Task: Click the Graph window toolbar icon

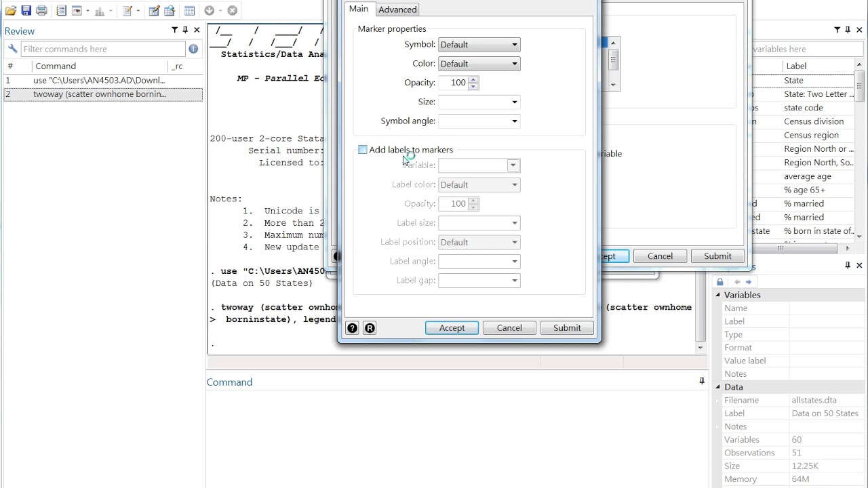Action: 101,10
